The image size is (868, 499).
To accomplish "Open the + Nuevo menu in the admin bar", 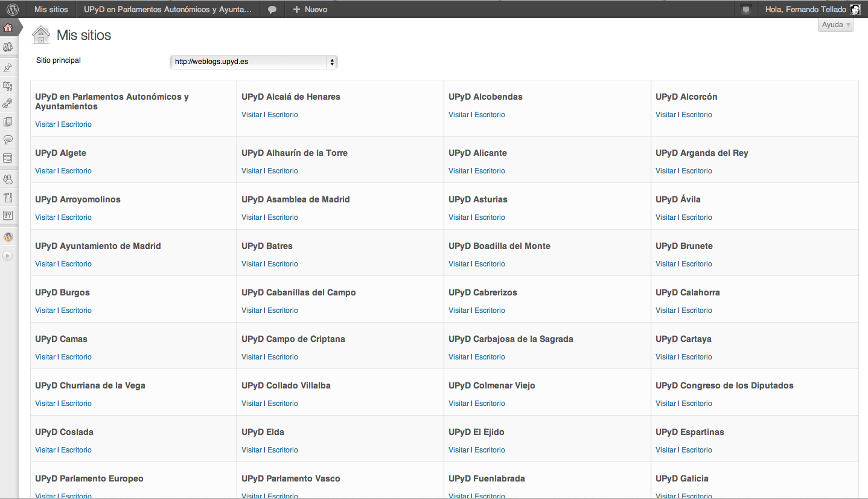I will click(310, 10).
